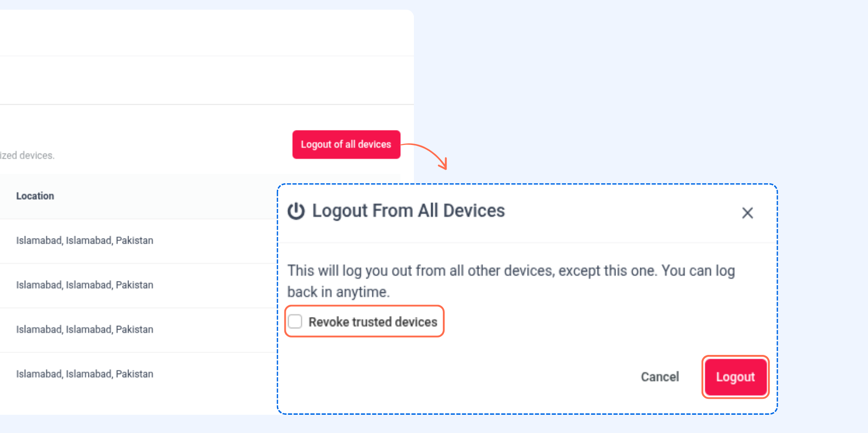Select first Islamabad, Pakistan location row
This screenshot has height=433, width=868.
coord(85,240)
